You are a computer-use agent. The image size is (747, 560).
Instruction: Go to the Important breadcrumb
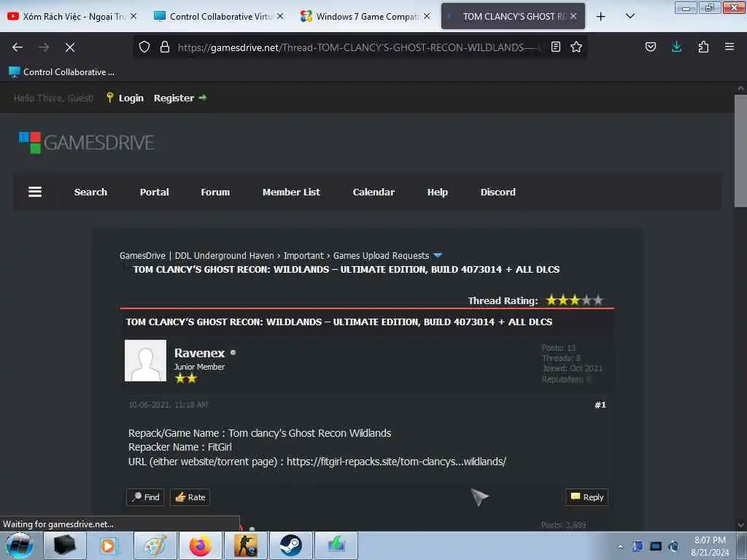pyautogui.click(x=303, y=256)
